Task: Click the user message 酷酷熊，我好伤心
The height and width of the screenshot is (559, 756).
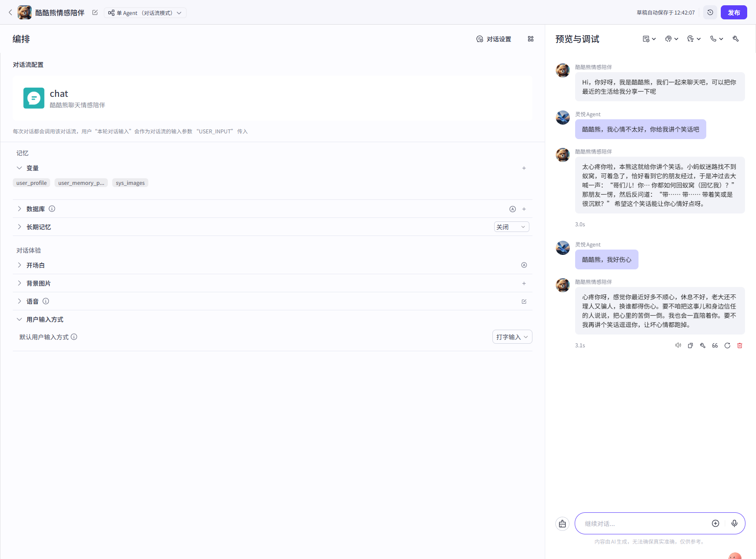Action: pos(606,260)
